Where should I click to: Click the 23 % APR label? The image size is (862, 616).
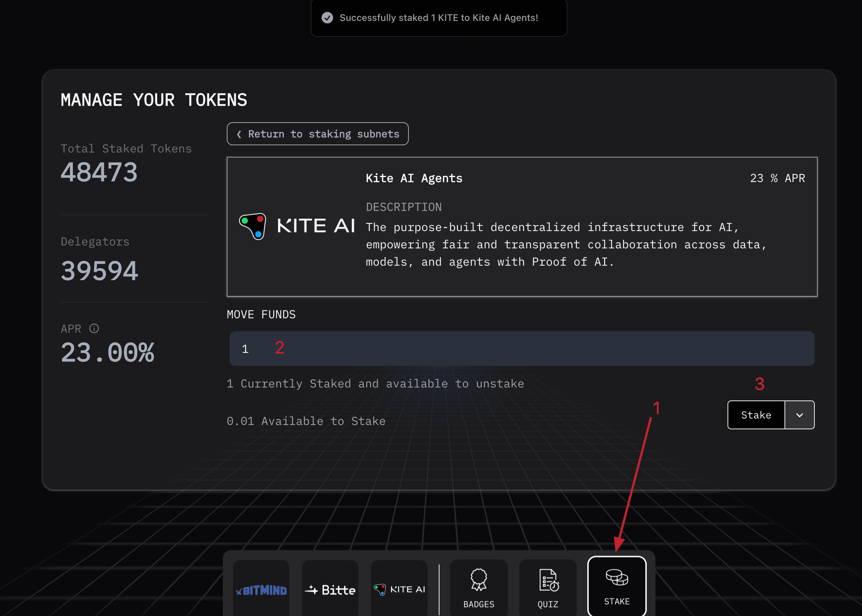(777, 178)
